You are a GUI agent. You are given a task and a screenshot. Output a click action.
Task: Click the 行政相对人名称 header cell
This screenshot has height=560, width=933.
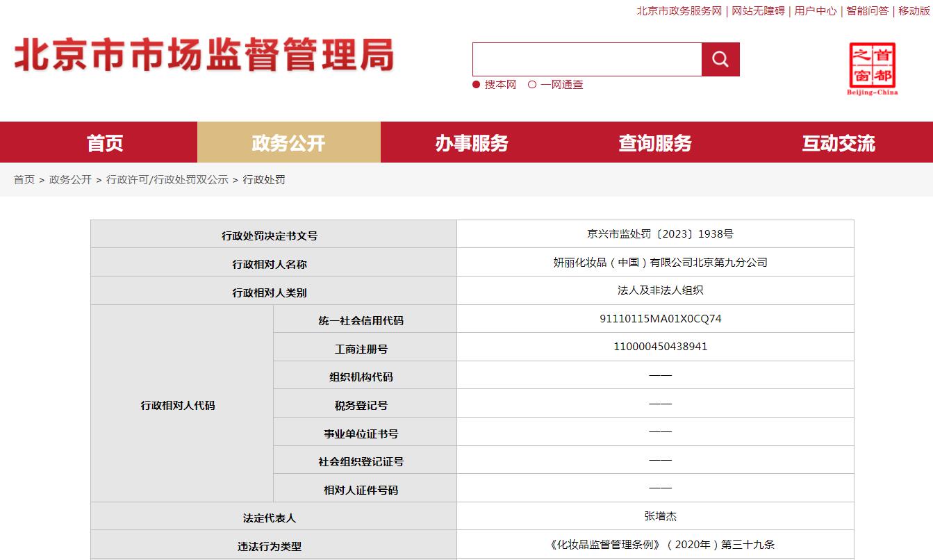pos(274,263)
